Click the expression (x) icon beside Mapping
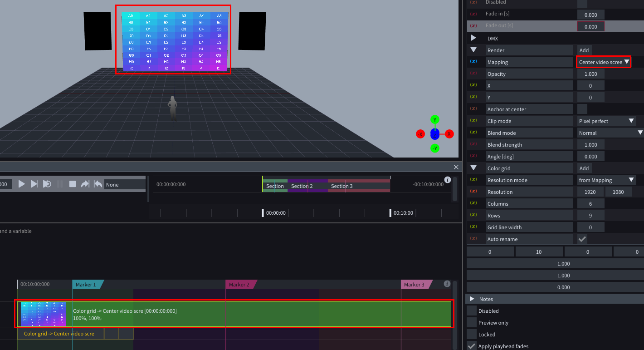This screenshot has width=644, height=350. tap(473, 62)
